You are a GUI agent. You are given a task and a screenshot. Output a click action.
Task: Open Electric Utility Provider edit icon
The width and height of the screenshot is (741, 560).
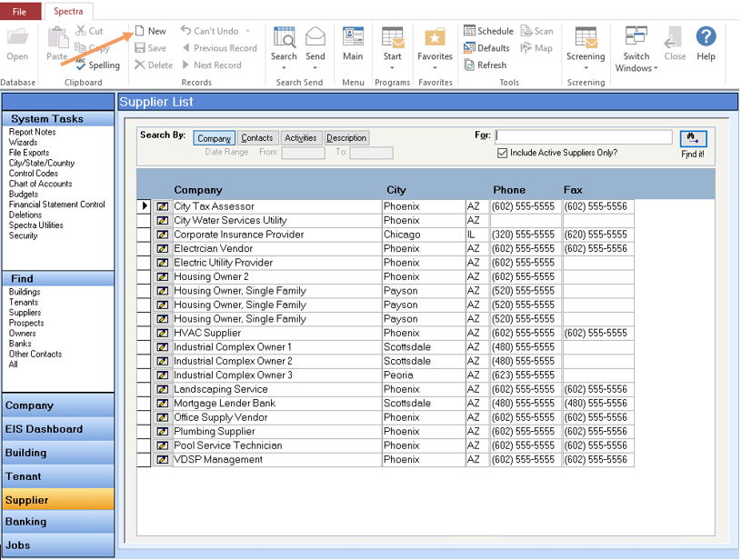[163, 263]
